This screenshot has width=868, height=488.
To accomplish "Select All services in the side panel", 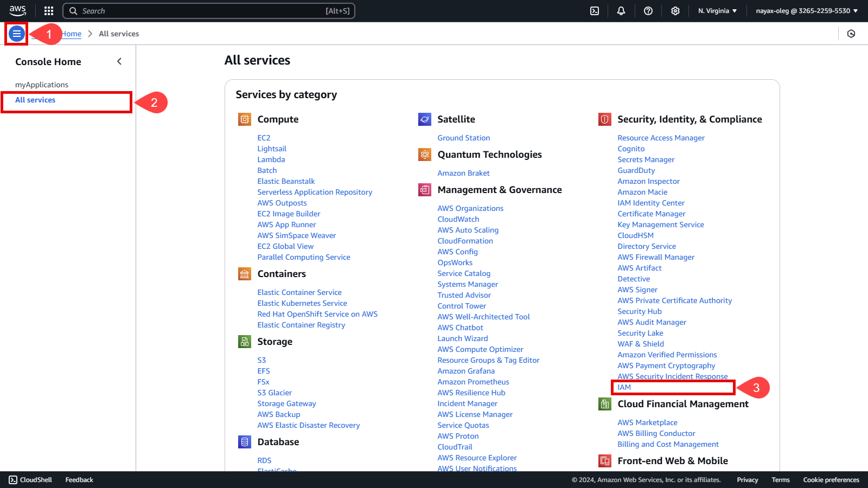I will [x=35, y=100].
